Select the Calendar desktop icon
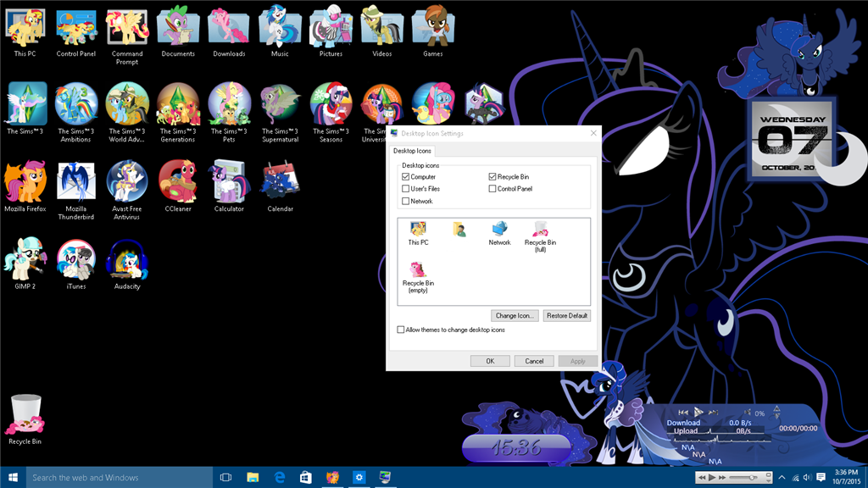Screen dimensions: 868x488 (280, 187)
